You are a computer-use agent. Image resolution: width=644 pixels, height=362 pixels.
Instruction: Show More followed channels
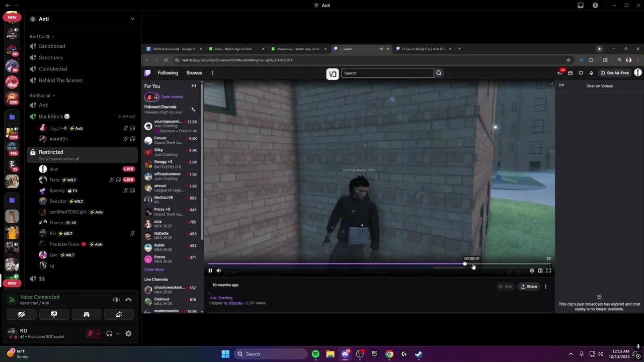(154, 269)
